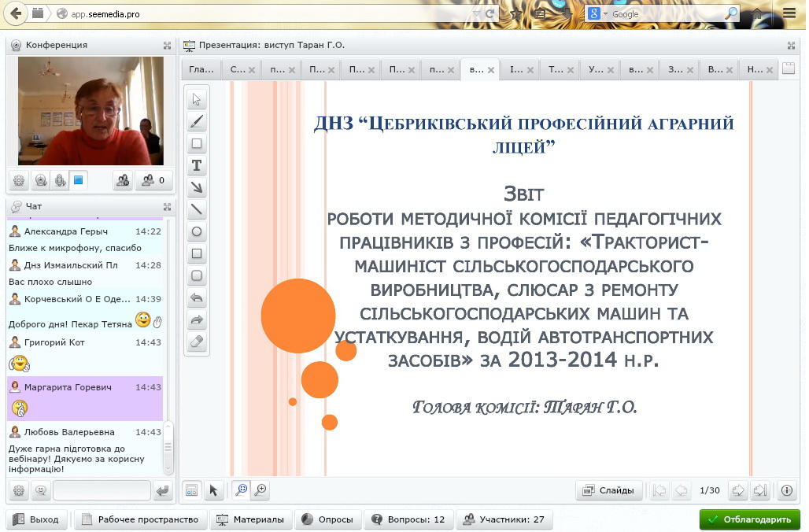Click the zoom in magnifier
The image size is (809, 532).
[260, 490]
